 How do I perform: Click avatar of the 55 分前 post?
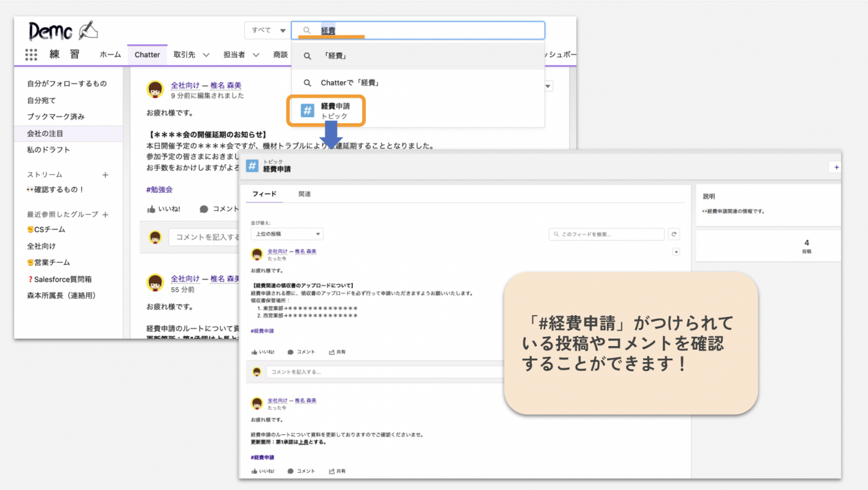[x=155, y=283]
